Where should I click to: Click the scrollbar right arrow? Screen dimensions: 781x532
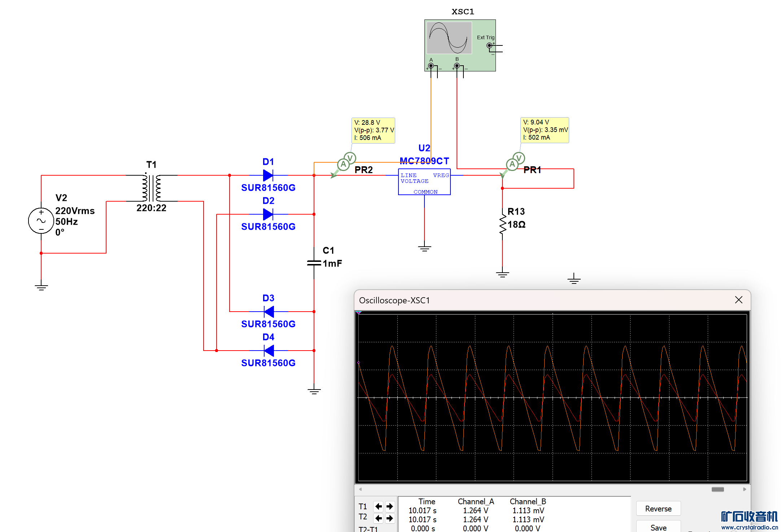click(745, 489)
